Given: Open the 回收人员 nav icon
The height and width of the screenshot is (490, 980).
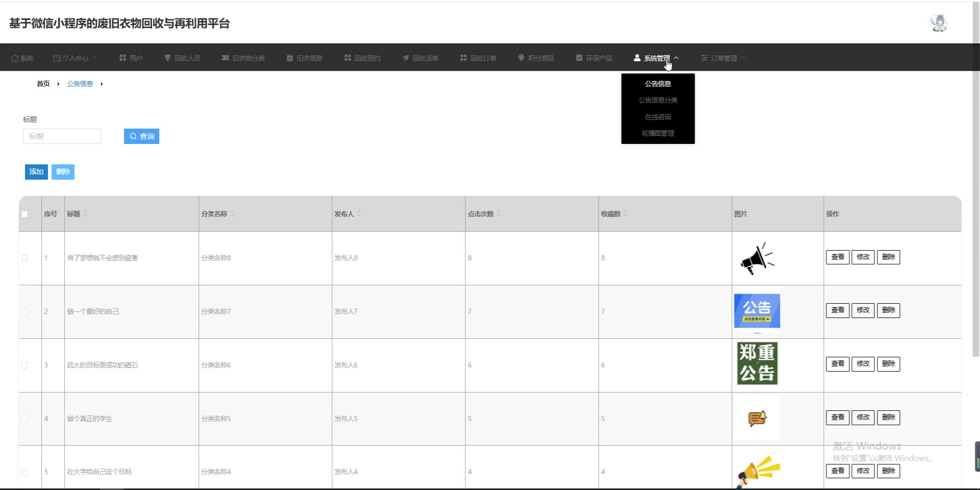Looking at the screenshot, I should coord(167,58).
